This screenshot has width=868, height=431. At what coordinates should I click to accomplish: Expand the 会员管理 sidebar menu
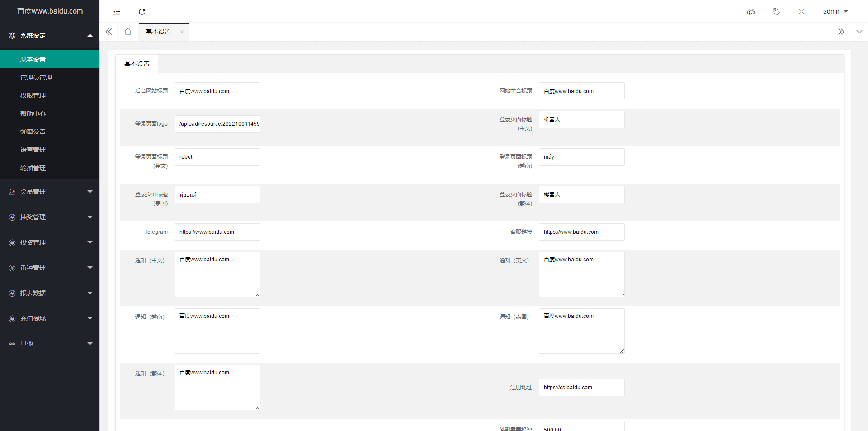tap(50, 192)
